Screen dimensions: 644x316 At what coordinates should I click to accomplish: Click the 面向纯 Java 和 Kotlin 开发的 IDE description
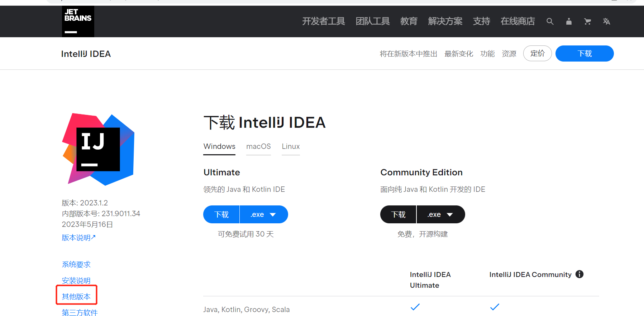pyautogui.click(x=433, y=189)
